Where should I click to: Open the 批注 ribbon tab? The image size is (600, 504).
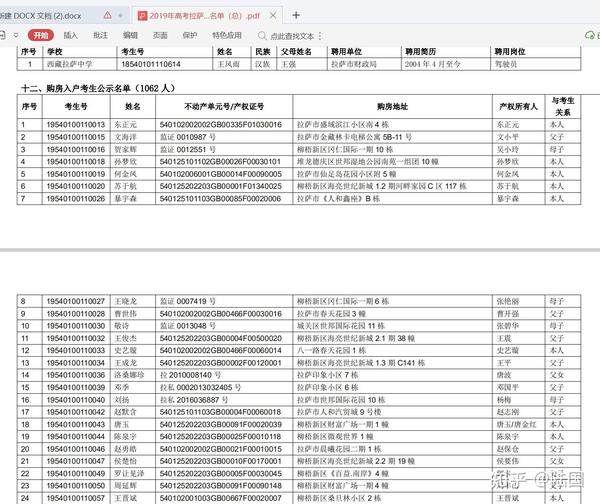pyautogui.click(x=101, y=35)
